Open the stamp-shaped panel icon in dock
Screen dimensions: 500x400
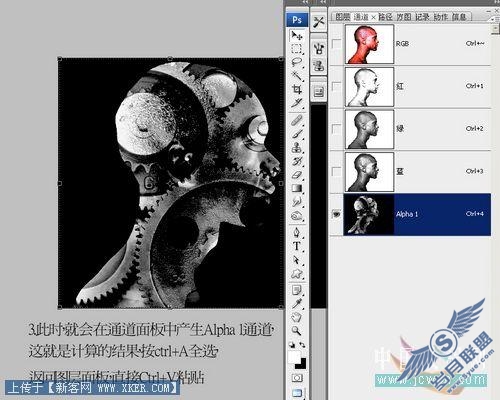tap(319, 65)
